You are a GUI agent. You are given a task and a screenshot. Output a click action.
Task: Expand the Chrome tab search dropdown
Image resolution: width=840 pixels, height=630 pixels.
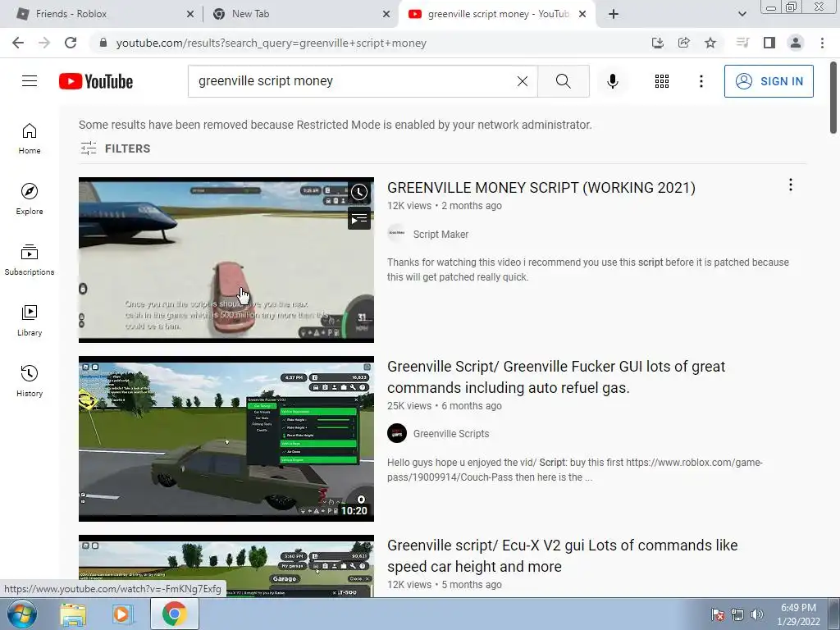pyautogui.click(x=742, y=15)
